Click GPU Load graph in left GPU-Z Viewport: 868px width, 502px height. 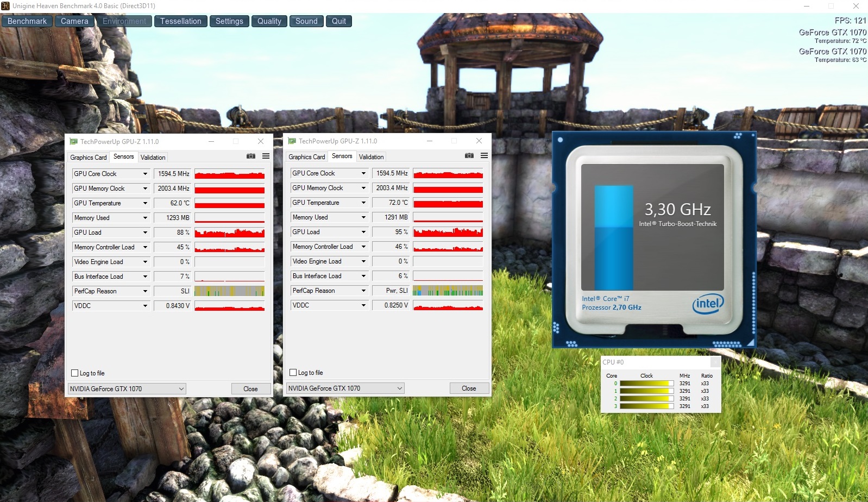(230, 233)
